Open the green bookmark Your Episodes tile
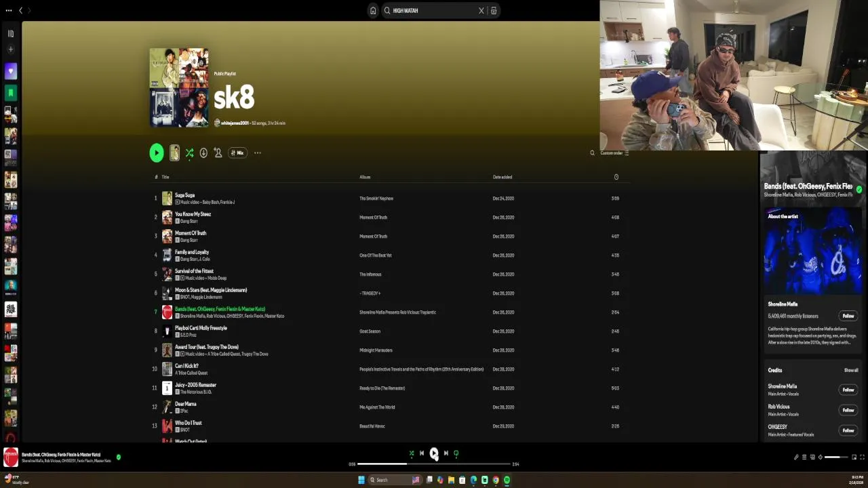This screenshot has width=868, height=488. (11, 92)
